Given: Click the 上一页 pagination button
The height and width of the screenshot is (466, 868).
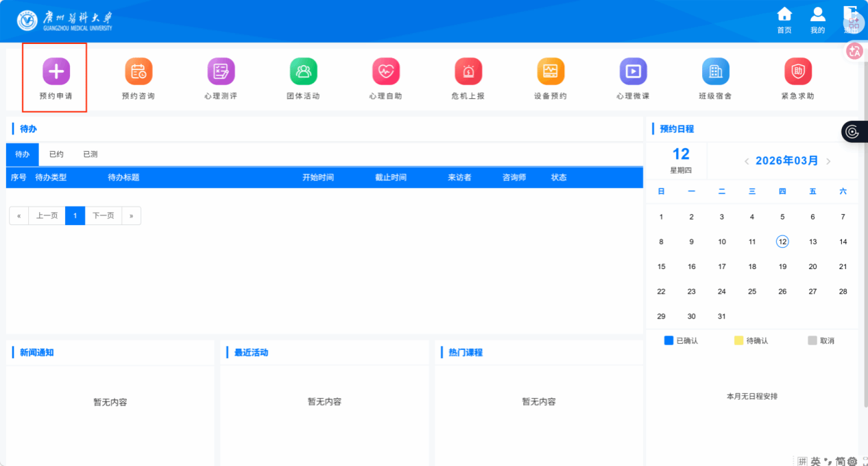Looking at the screenshot, I should click(47, 215).
